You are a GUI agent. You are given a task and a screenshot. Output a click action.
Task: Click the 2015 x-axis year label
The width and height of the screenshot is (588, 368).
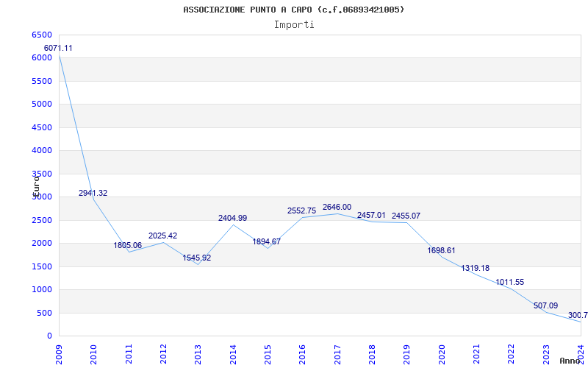pyautogui.click(x=268, y=355)
